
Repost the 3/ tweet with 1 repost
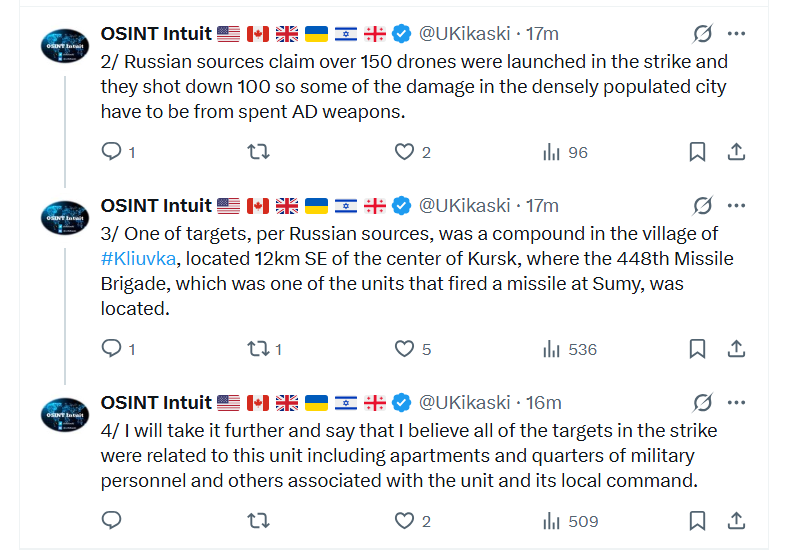click(x=258, y=348)
